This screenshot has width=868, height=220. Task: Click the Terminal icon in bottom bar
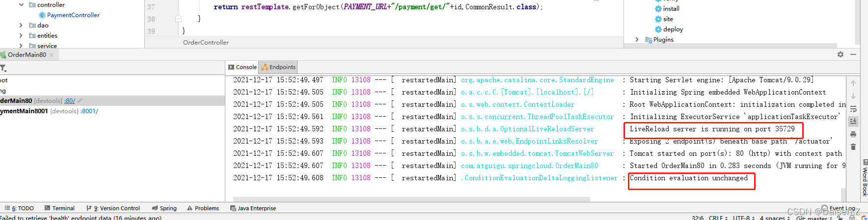[x=47, y=208]
